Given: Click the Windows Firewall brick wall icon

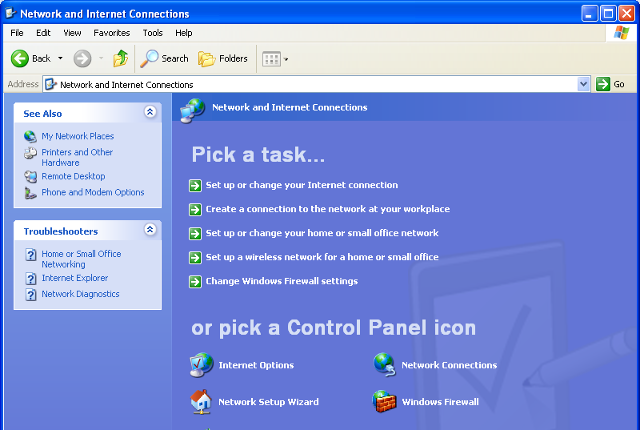Looking at the screenshot, I should pyautogui.click(x=384, y=401).
